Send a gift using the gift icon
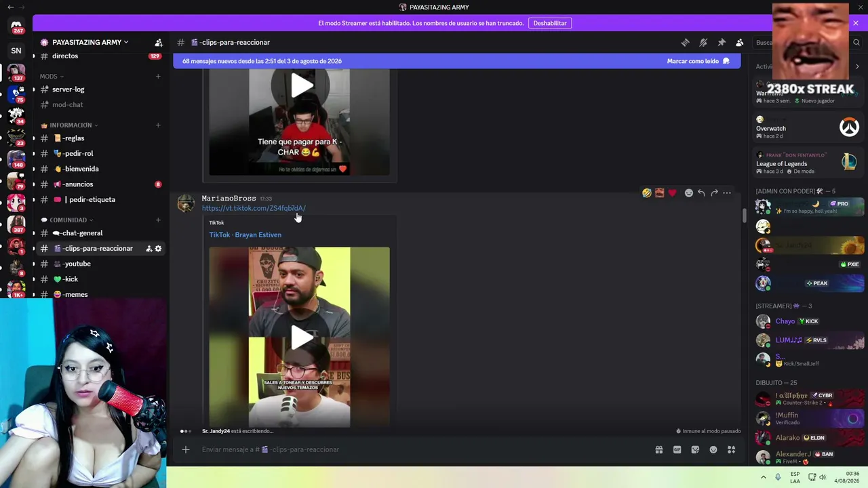 coord(658,449)
